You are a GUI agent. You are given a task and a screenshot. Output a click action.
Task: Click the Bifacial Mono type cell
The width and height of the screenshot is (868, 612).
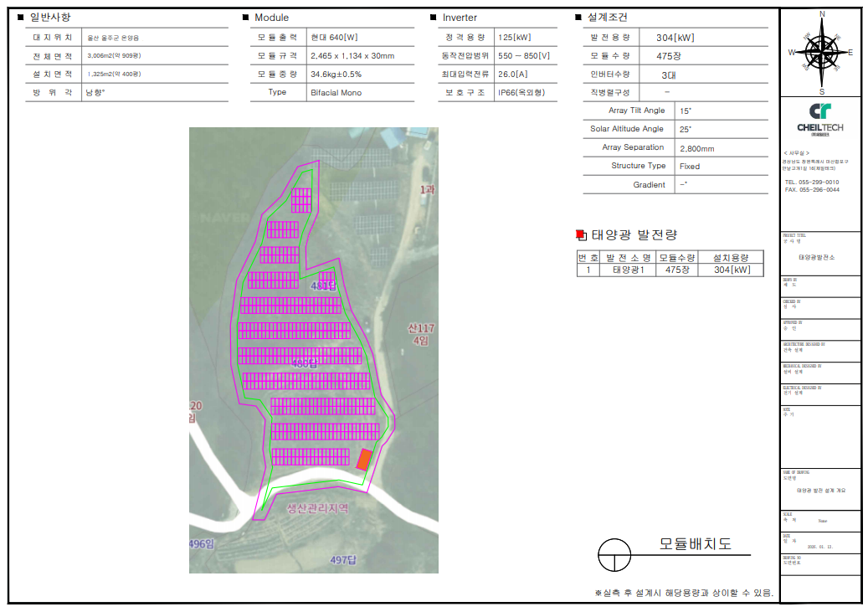pyautogui.click(x=336, y=92)
